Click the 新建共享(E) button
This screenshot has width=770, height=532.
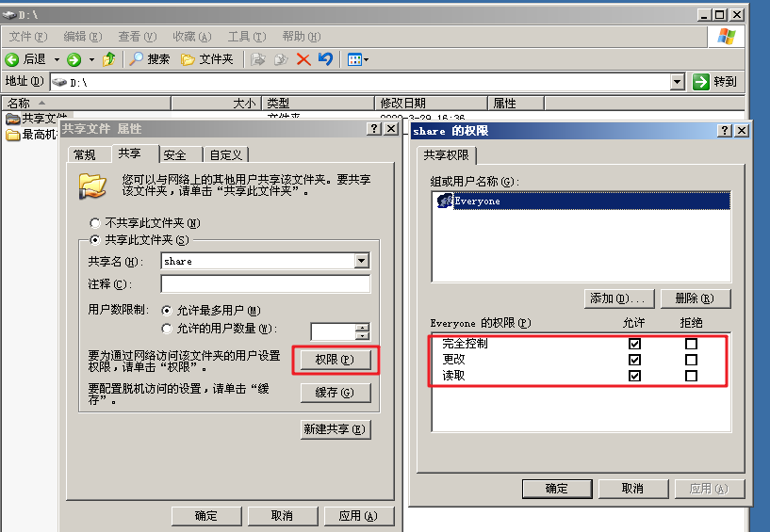click(x=335, y=429)
